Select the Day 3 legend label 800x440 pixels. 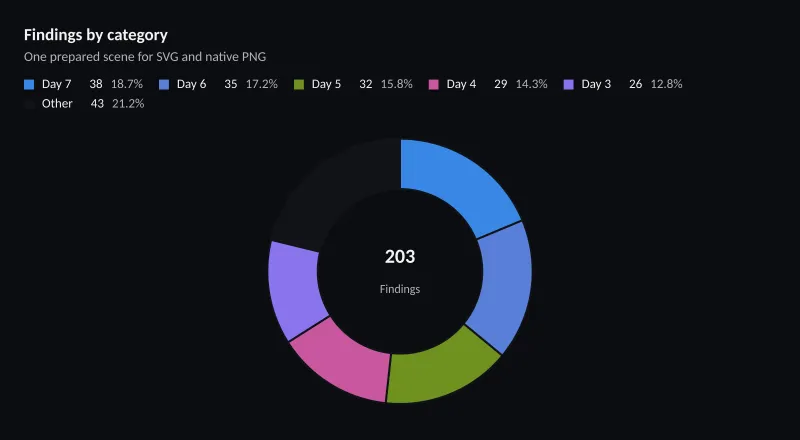pyautogui.click(x=596, y=84)
